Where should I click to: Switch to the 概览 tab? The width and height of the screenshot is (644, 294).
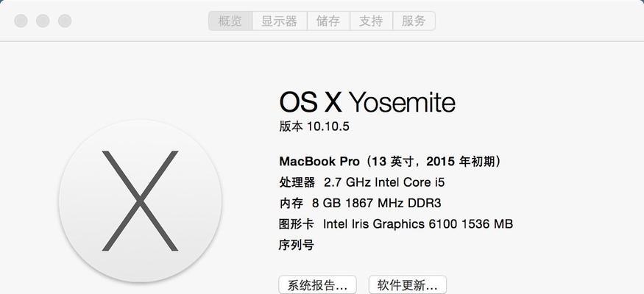[x=230, y=21]
